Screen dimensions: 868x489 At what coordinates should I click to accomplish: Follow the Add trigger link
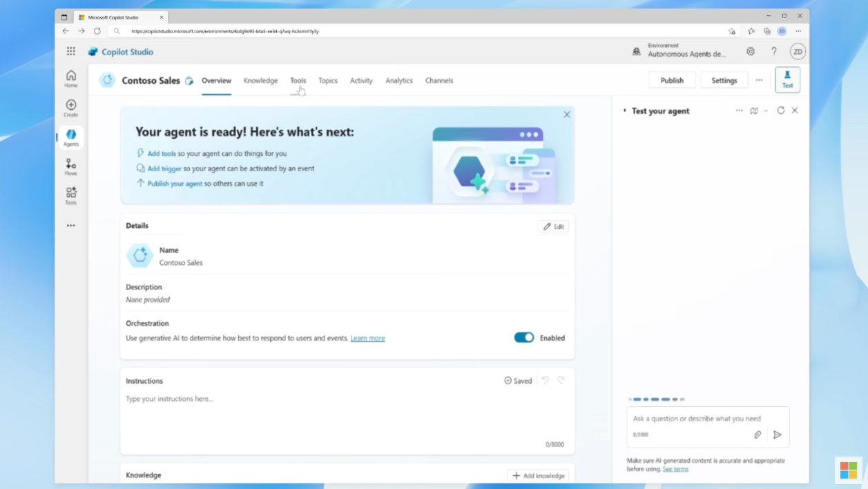[x=164, y=169]
